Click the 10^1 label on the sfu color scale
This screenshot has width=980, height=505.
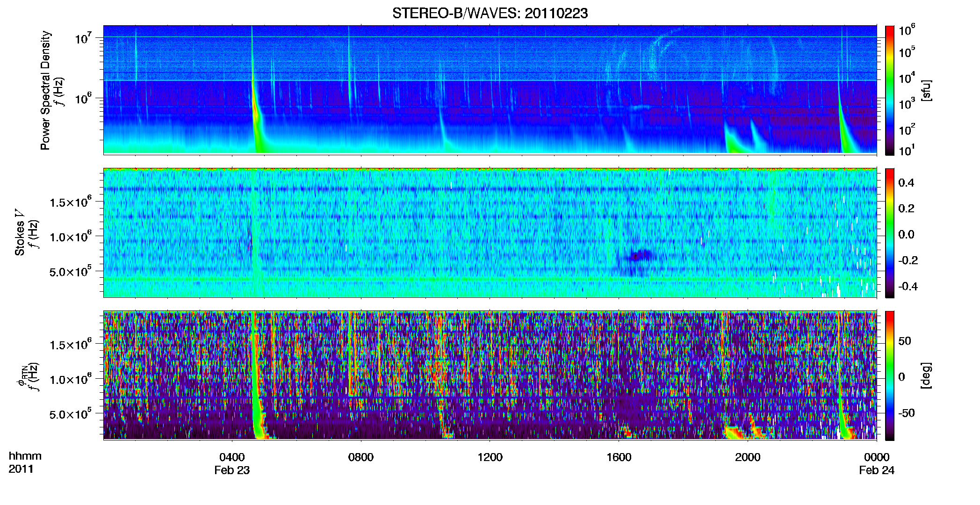(907, 151)
